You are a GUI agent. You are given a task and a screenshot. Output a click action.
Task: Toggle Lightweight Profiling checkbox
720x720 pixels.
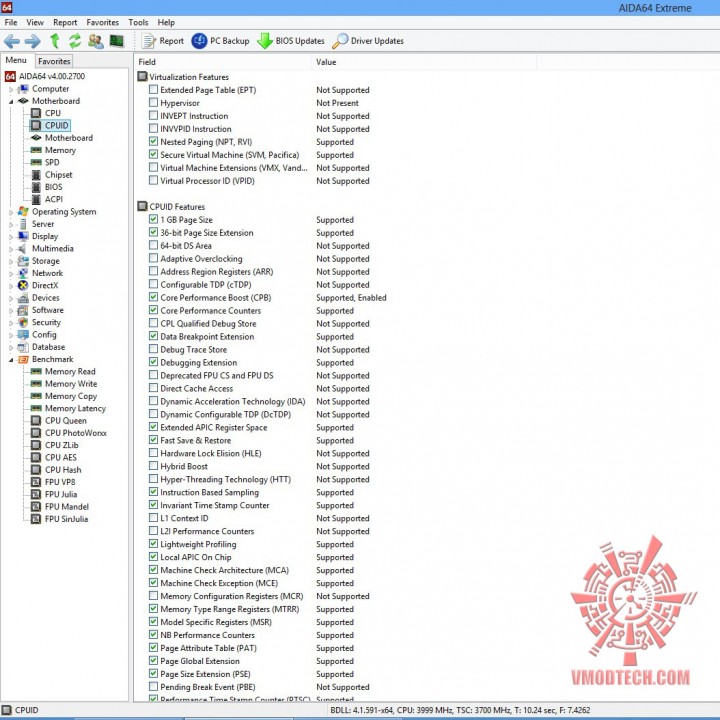coord(153,544)
